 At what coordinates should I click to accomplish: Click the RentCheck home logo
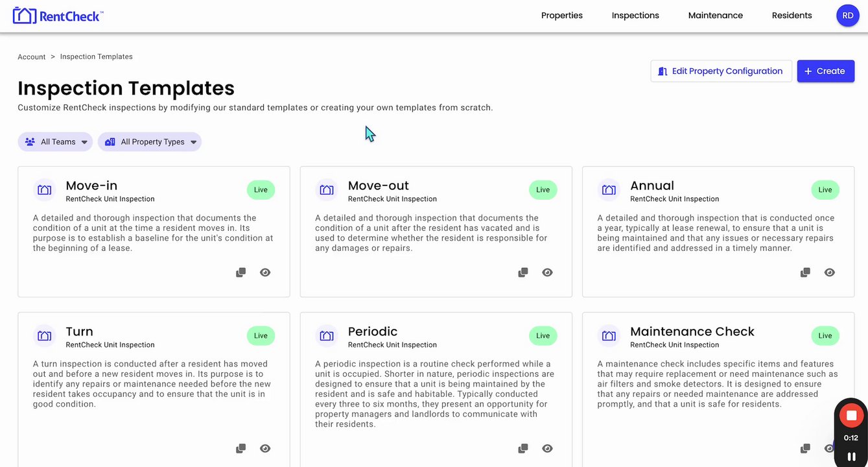[x=58, y=16]
